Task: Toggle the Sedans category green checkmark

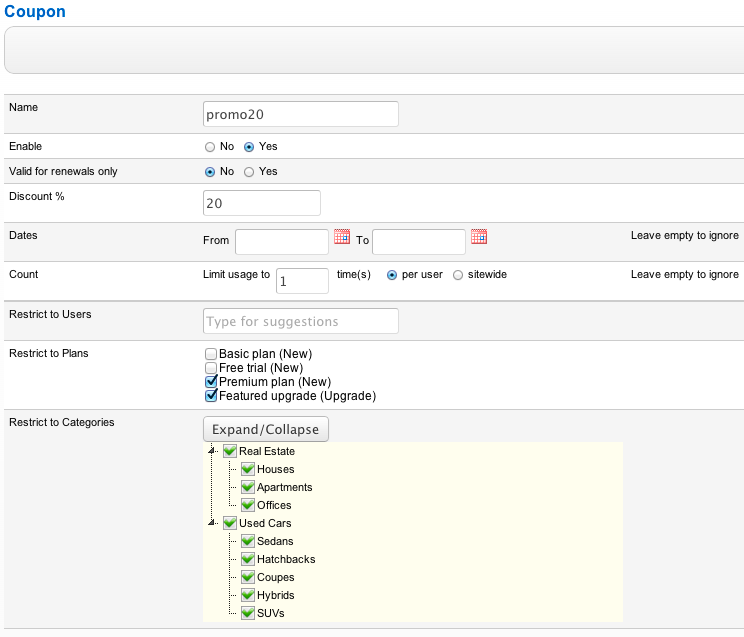Action: [247, 541]
